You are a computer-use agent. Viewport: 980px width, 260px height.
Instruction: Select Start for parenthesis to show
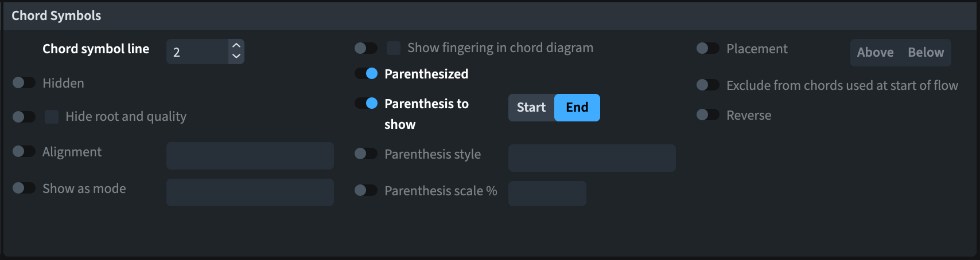point(531,108)
